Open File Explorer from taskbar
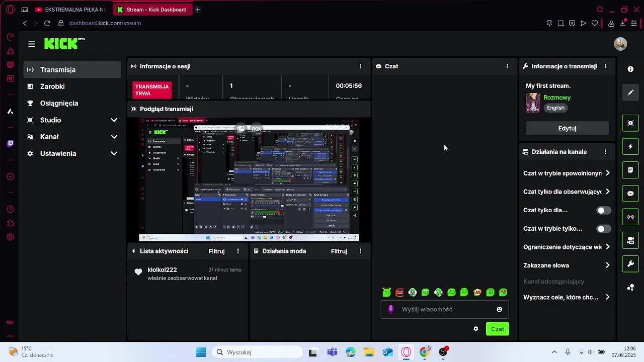 369,352
